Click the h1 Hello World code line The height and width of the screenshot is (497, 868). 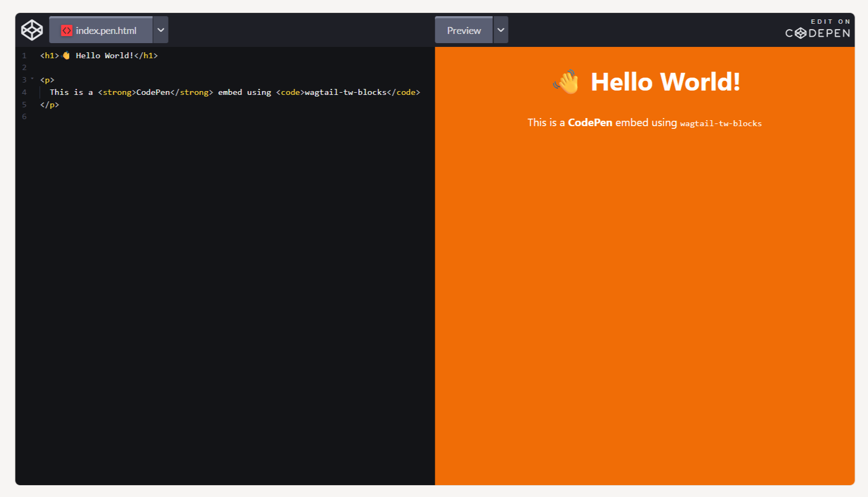pos(99,56)
